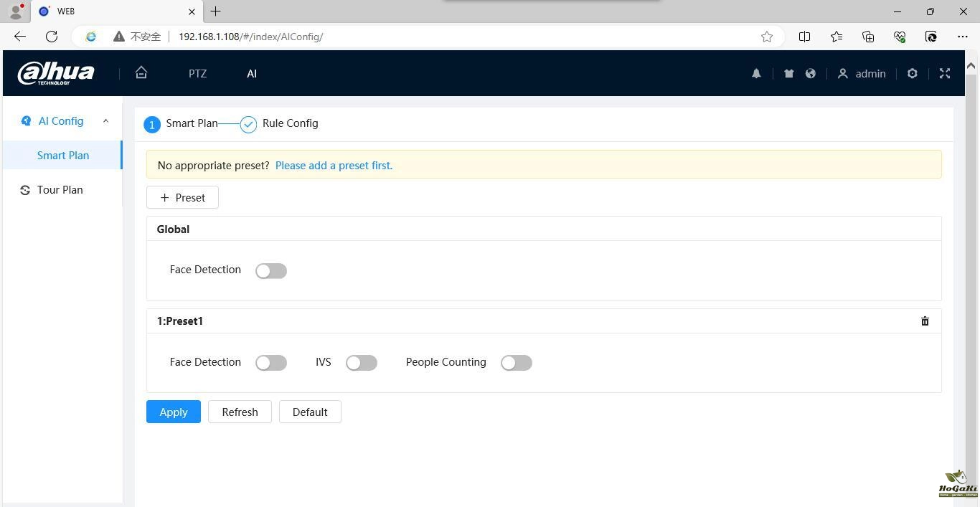
Task: Click the globe language icon
Action: (x=810, y=74)
